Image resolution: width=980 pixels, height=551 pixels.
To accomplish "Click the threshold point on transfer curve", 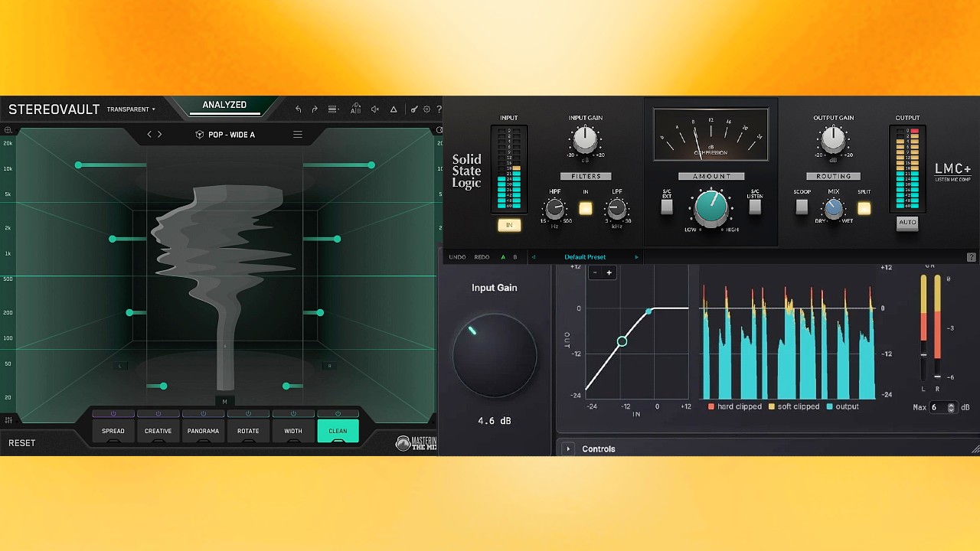I will pos(622,341).
